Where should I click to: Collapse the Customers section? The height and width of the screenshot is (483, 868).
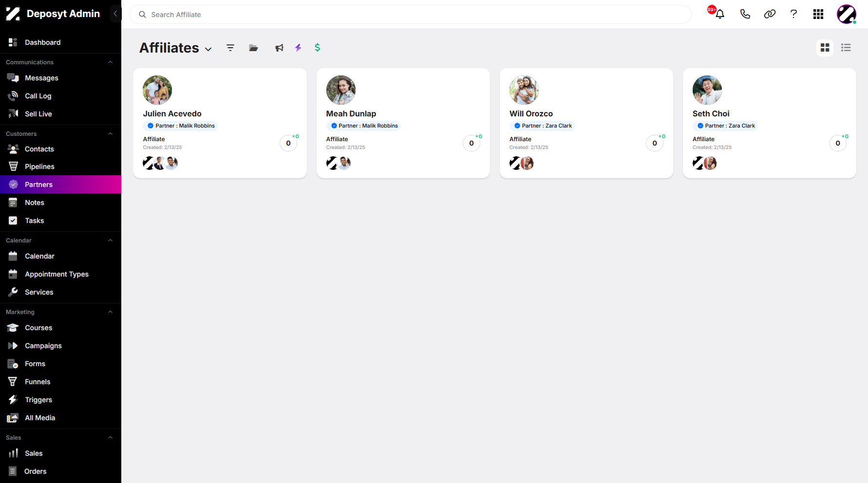click(111, 134)
